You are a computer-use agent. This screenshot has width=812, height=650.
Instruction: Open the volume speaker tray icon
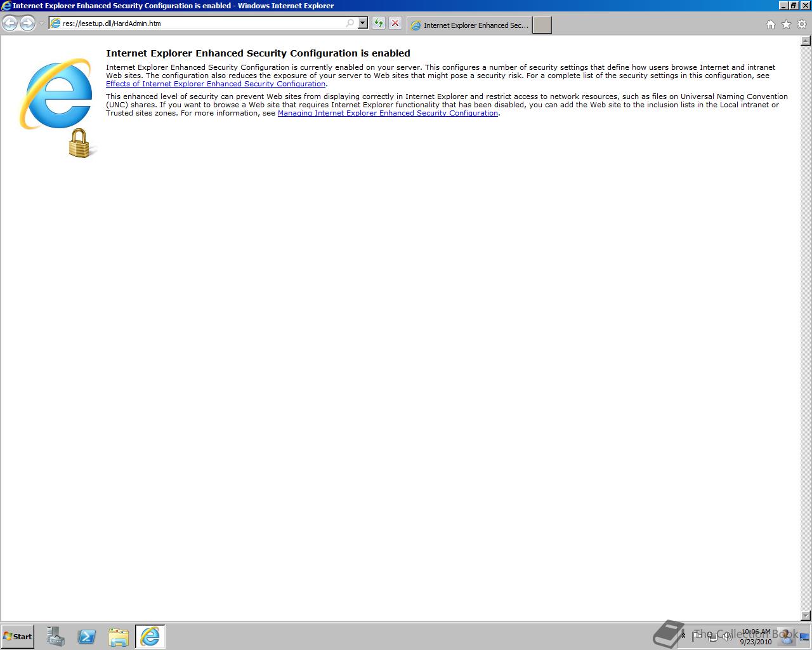tap(728, 635)
